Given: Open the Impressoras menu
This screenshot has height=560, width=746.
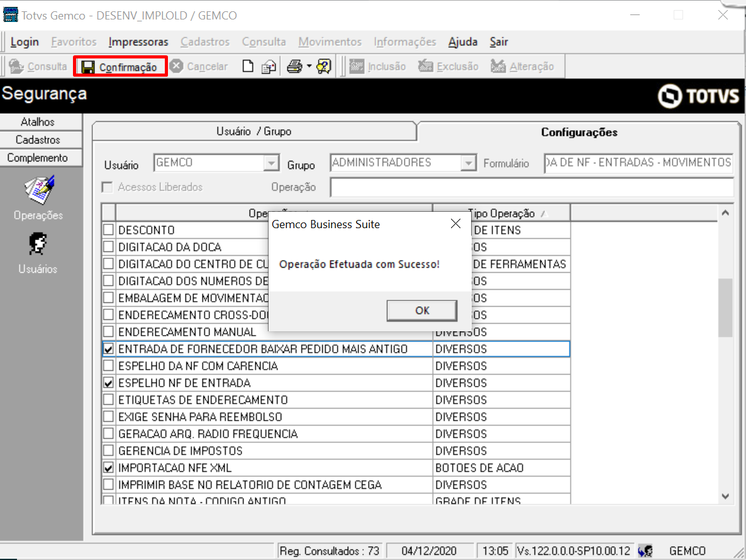Looking at the screenshot, I should (138, 42).
